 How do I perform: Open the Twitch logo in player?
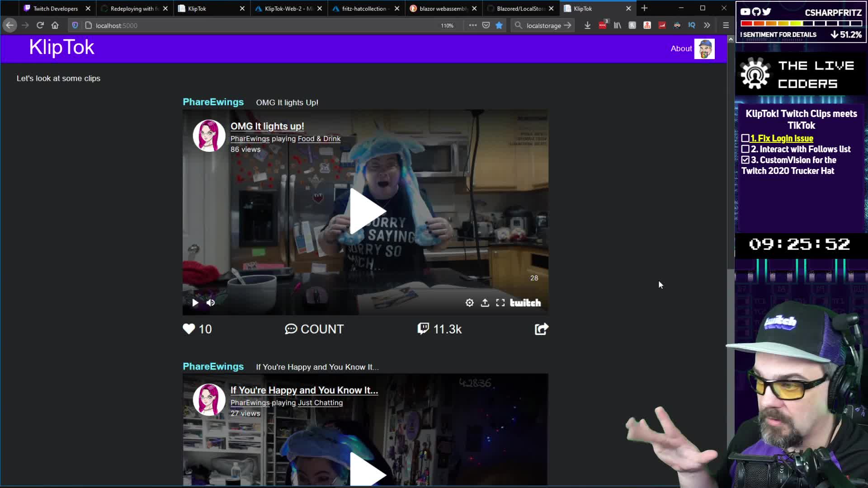pos(525,303)
